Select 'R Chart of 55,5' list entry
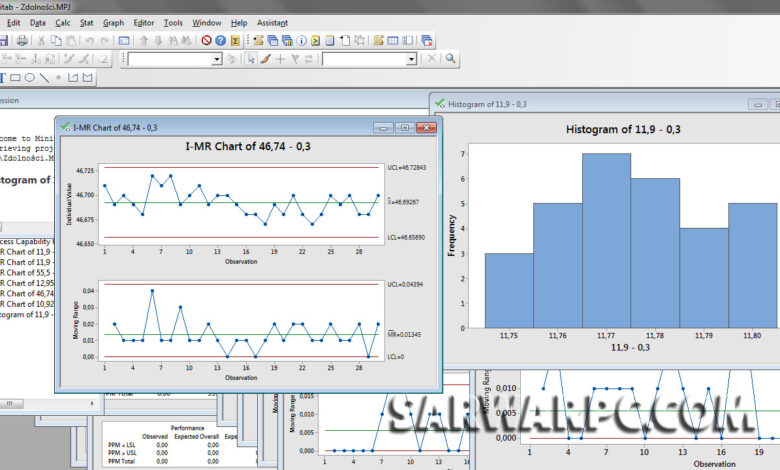The image size is (780, 470). (26, 273)
